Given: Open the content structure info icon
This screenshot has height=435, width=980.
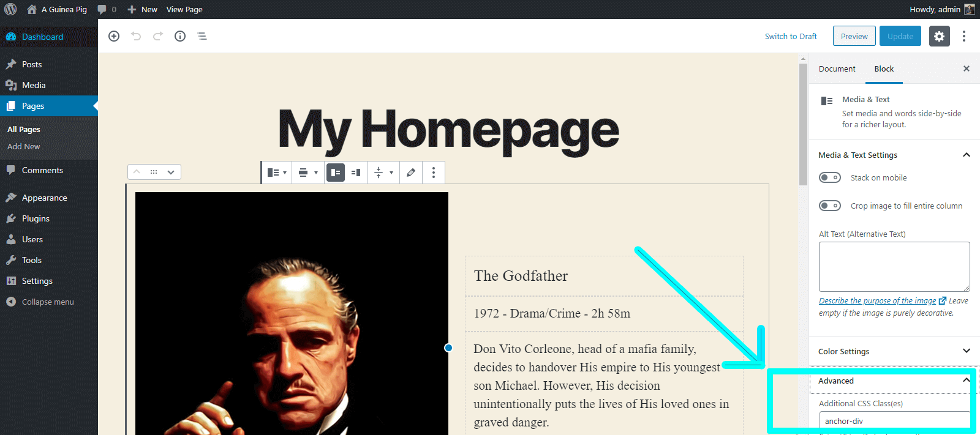Looking at the screenshot, I should [x=180, y=36].
